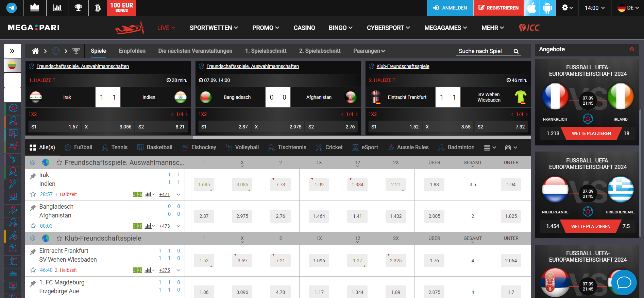The width and height of the screenshot is (644, 298).
Task: Open the list-view sports dropdown
Action: (x=490, y=147)
